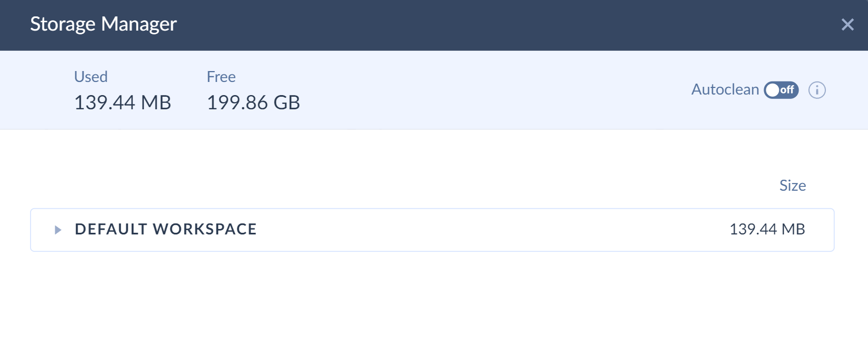This screenshot has width=868, height=347.
Task: Click the Used label
Action: pos(91,77)
